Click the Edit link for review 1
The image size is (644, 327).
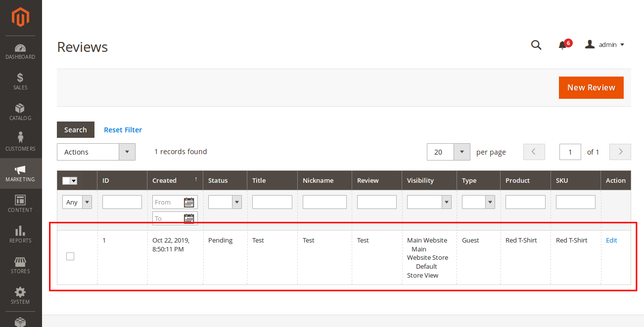(611, 241)
